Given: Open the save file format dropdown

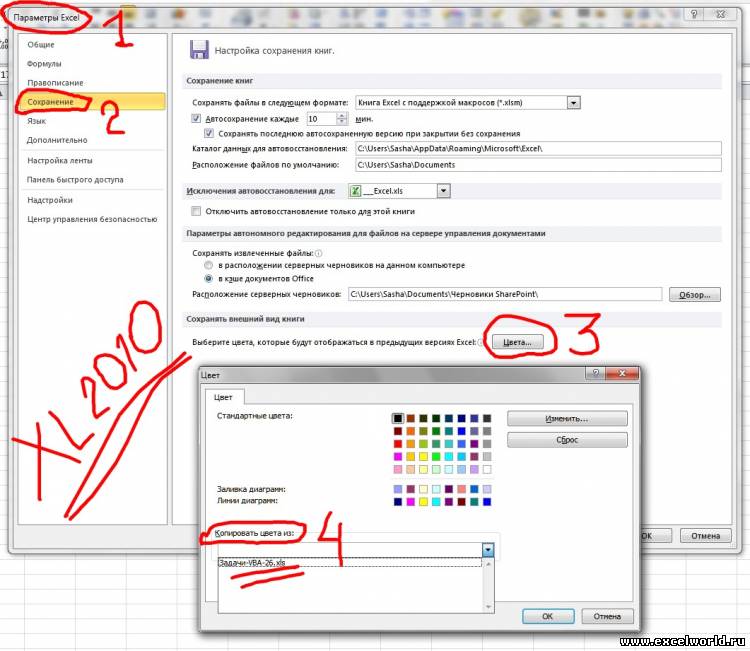Looking at the screenshot, I should pos(574,102).
